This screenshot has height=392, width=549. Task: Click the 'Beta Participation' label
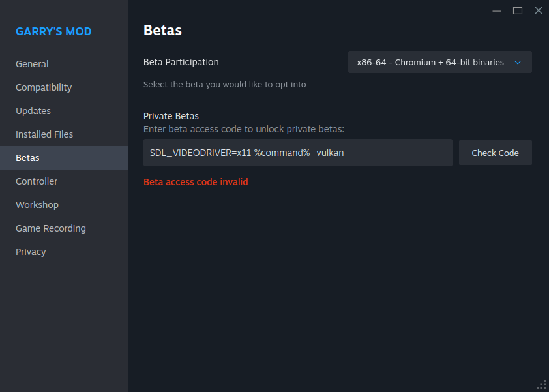click(181, 62)
